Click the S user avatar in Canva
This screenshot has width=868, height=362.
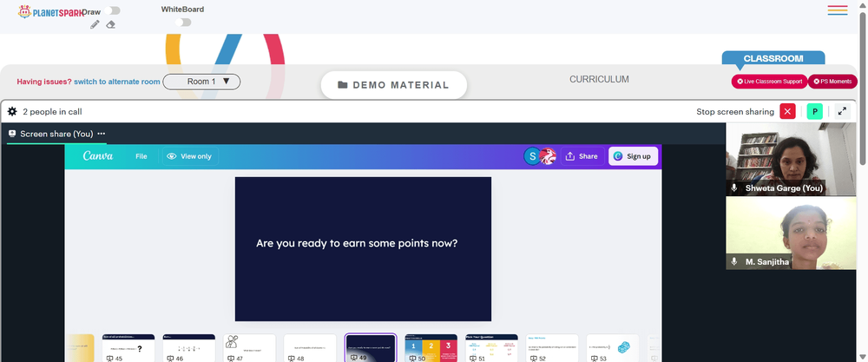pos(532,156)
